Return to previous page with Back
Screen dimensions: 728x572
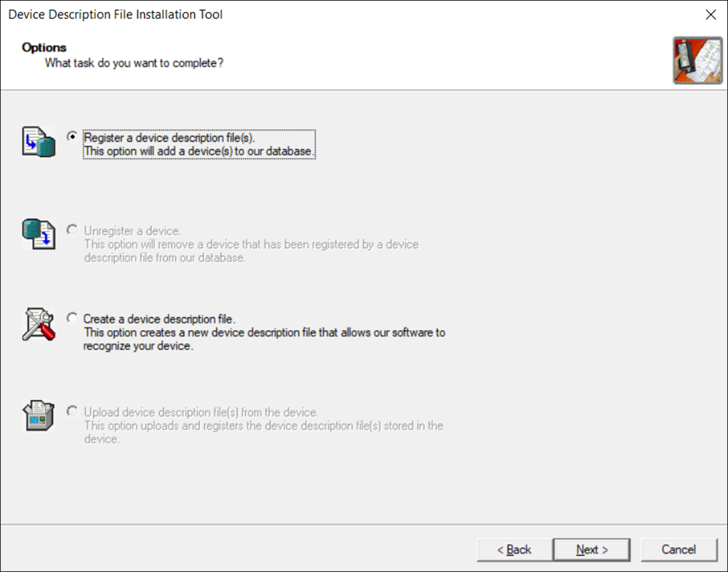pos(515,550)
